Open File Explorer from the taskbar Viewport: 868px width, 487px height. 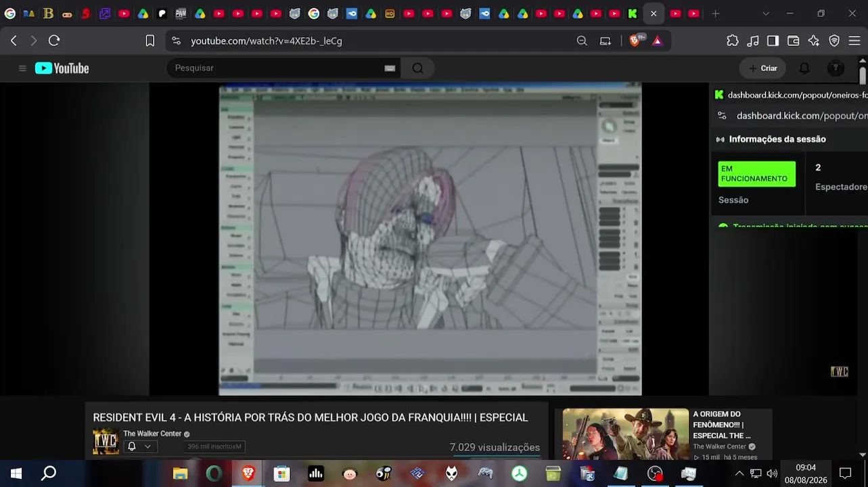180,473
